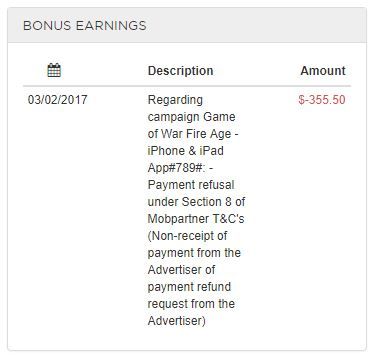This screenshot has height=361, width=377.
Task: Click the red $-355.50 amount
Action: pos(322,100)
